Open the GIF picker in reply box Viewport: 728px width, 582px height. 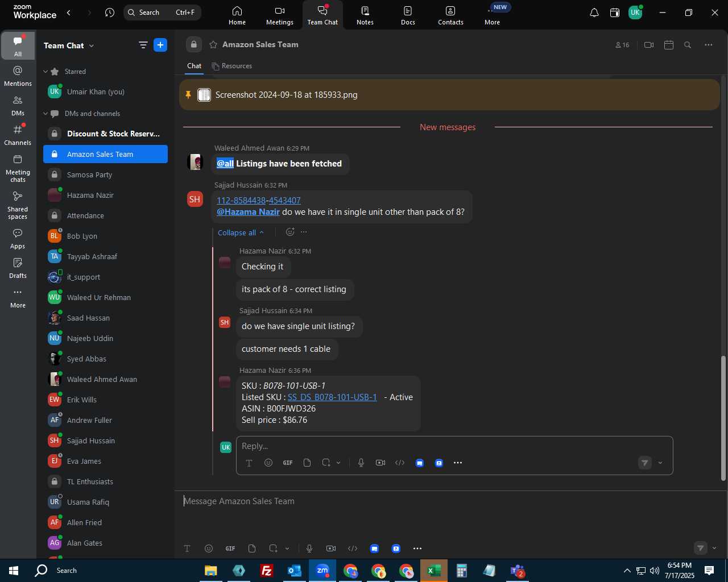point(288,463)
